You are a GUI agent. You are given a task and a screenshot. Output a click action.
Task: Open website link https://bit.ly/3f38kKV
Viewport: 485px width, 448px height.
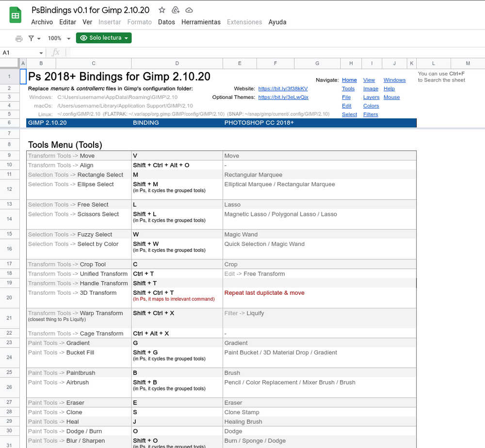pos(283,89)
